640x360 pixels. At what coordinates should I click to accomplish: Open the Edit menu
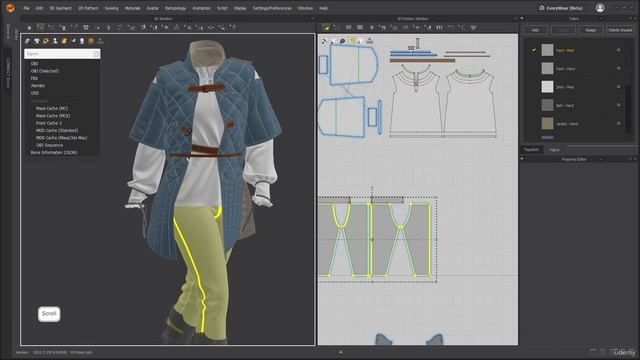coord(39,8)
